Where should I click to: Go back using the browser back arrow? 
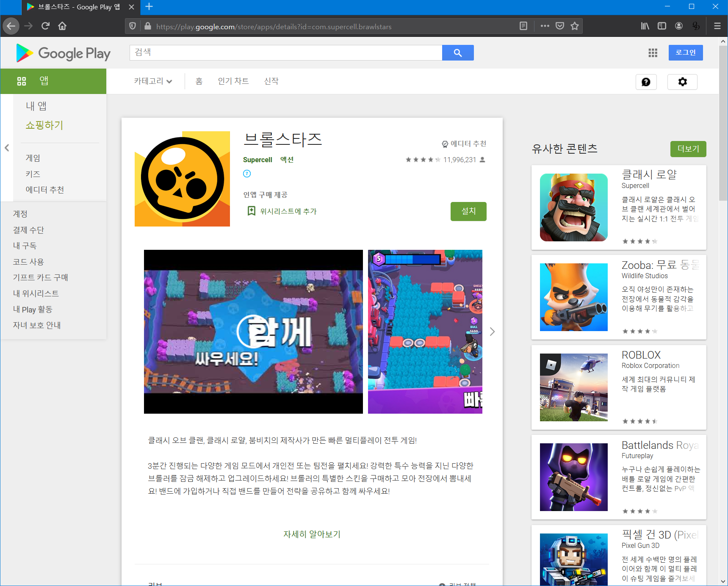click(x=11, y=26)
